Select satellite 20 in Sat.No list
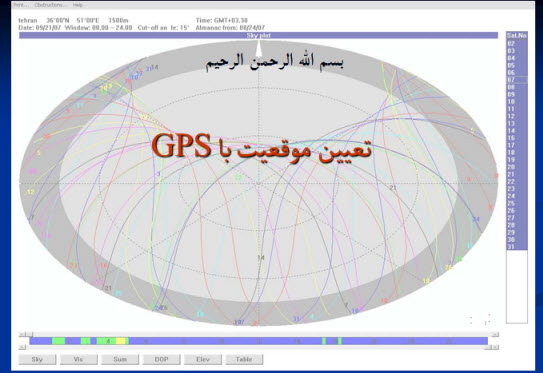The width and height of the screenshot is (543, 373). pos(517,167)
